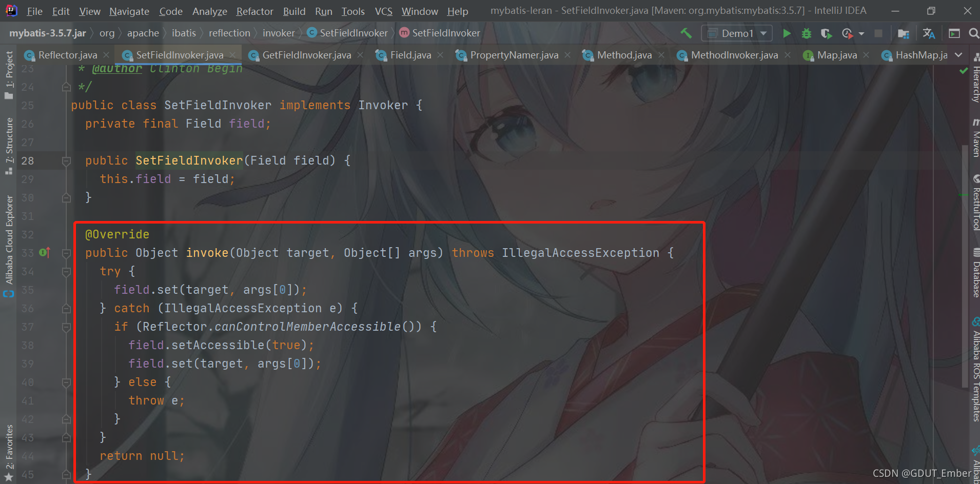Screen dimensions: 980x484
Task: Click SetFieldInvoker class breadcrumb
Action: (347, 33)
